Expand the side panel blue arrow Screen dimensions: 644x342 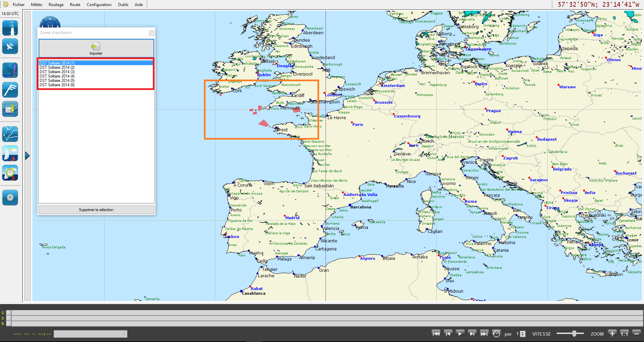coord(28,156)
